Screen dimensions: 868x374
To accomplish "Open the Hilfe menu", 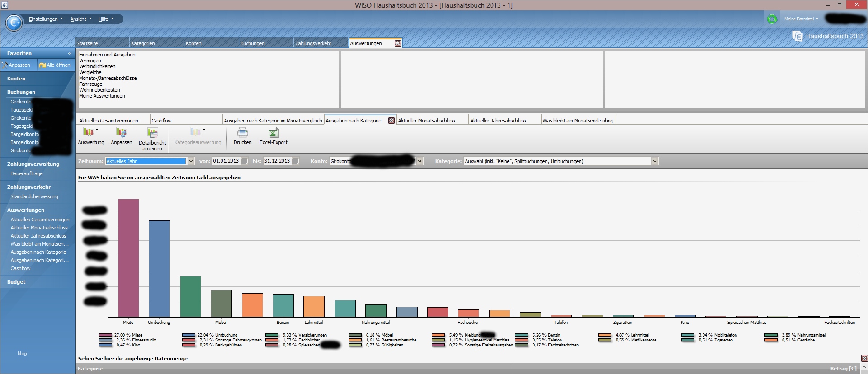I will click(106, 19).
